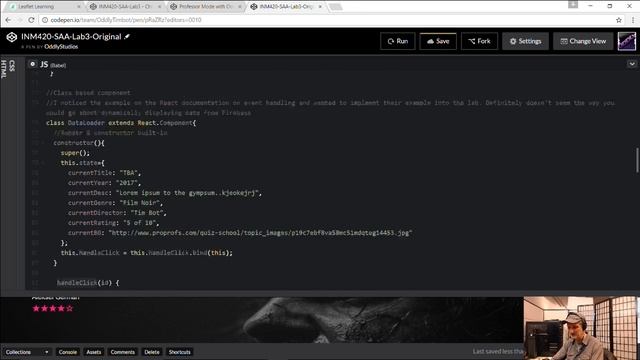The image size is (640, 360).
Task: Open a new browser tab
Action: click(x=336, y=7)
